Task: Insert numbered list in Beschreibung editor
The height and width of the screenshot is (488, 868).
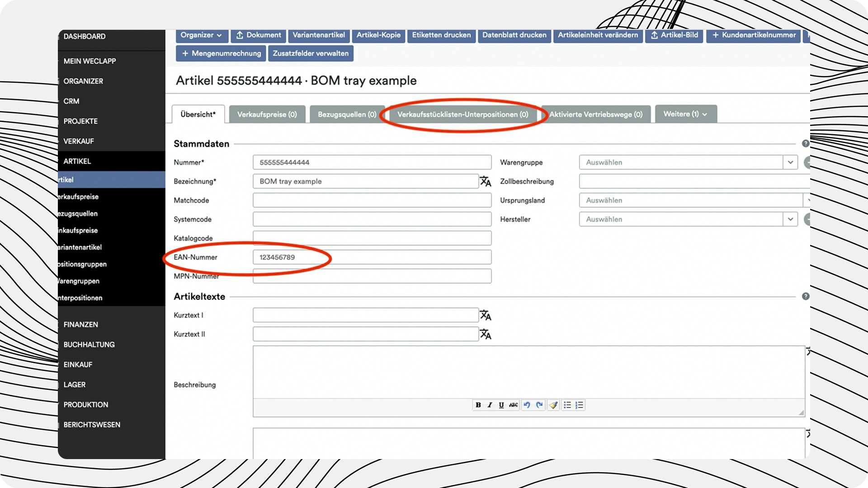Action: tap(579, 405)
